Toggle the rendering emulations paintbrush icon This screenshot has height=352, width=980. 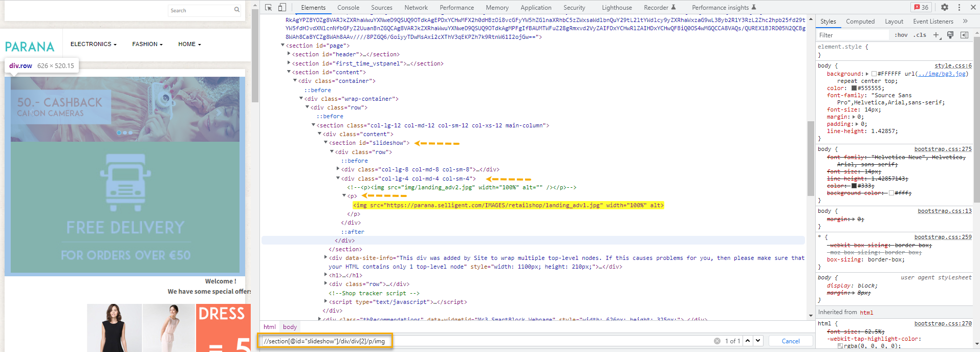coord(950,35)
